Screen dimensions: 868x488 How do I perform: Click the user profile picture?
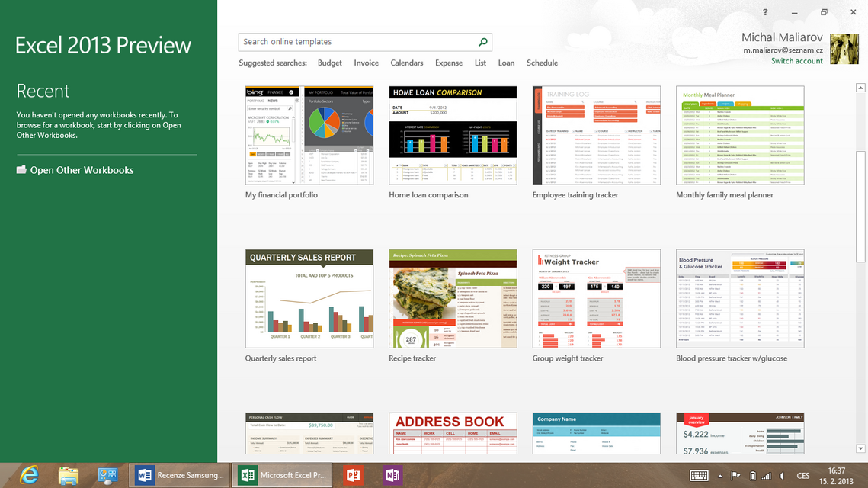tap(844, 49)
